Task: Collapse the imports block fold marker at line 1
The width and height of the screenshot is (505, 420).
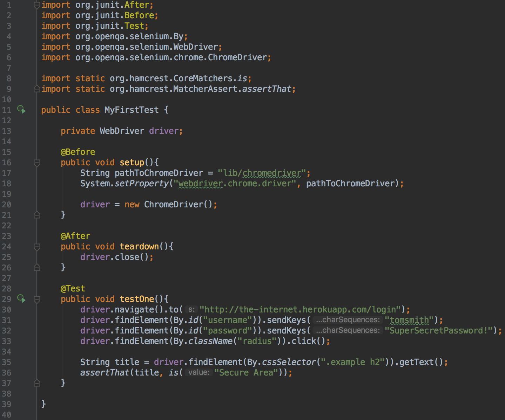Action: (x=37, y=5)
